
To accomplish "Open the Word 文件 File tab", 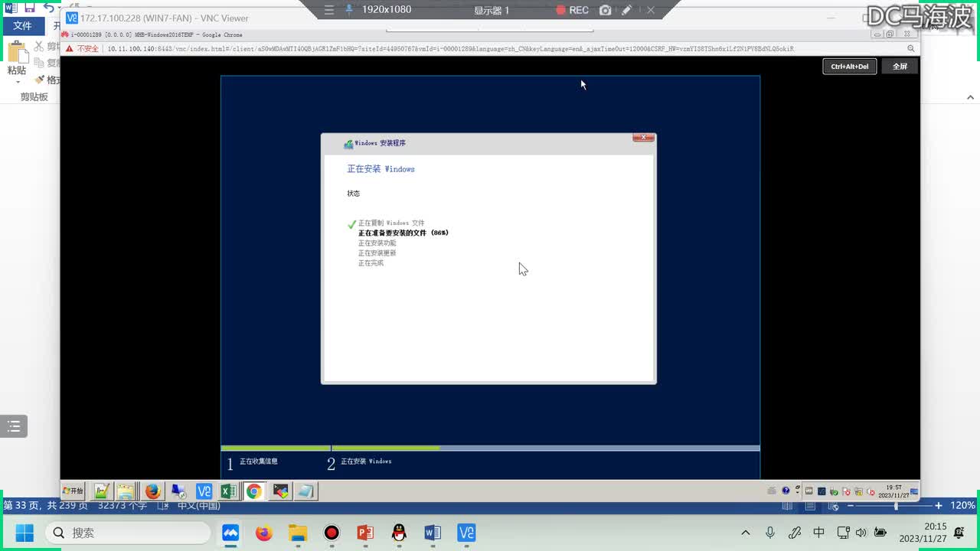I will [22, 25].
